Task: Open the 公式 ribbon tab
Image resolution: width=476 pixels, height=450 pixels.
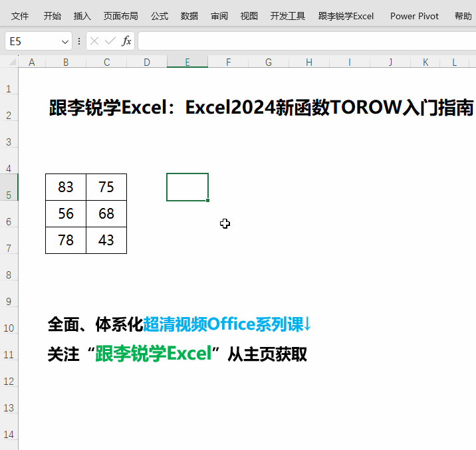Action: click(160, 16)
